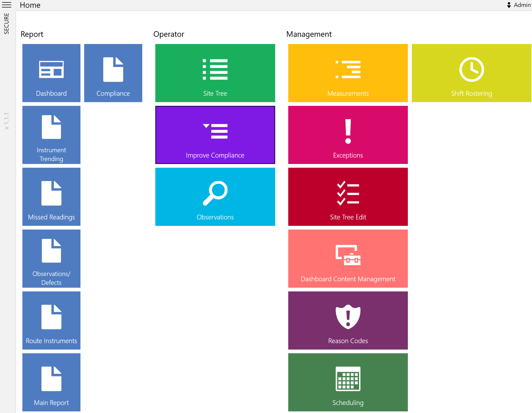Click the Home title text
Viewport: 532px width, 413px height.
[x=30, y=5]
